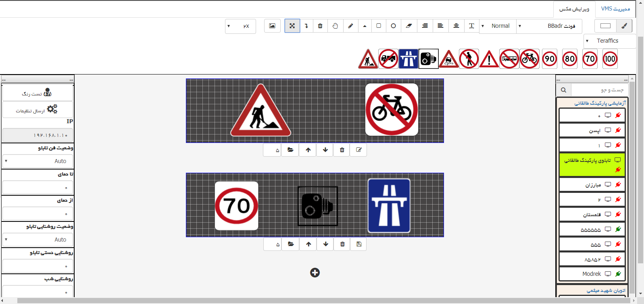Switch to the مدیریت VMS tab
Viewport: 644px width, 304px height.
pyautogui.click(x=615, y=8)
